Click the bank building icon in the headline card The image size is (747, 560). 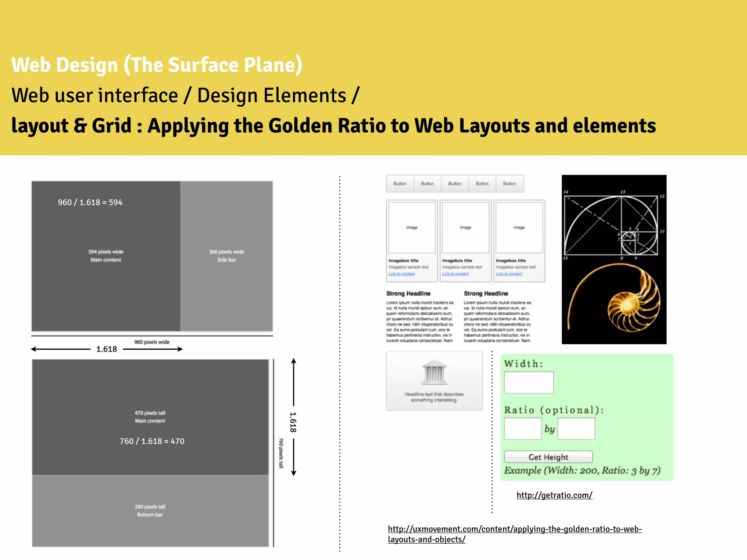[x=434, y=372]
